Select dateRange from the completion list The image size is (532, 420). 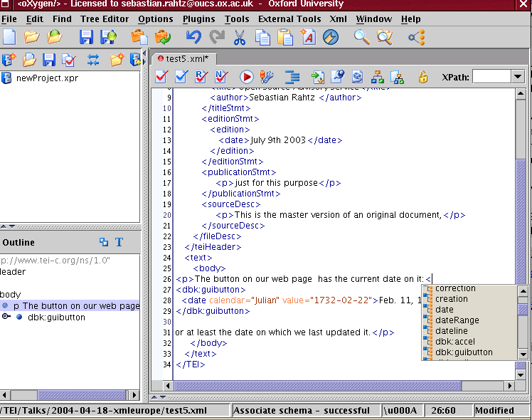[x=457, y=320]
